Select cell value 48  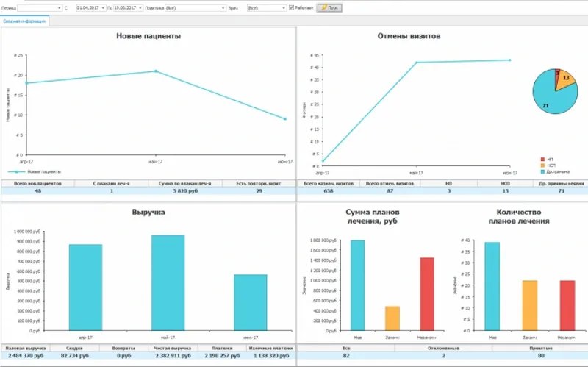pyautogui.click(x=37, y=191)
